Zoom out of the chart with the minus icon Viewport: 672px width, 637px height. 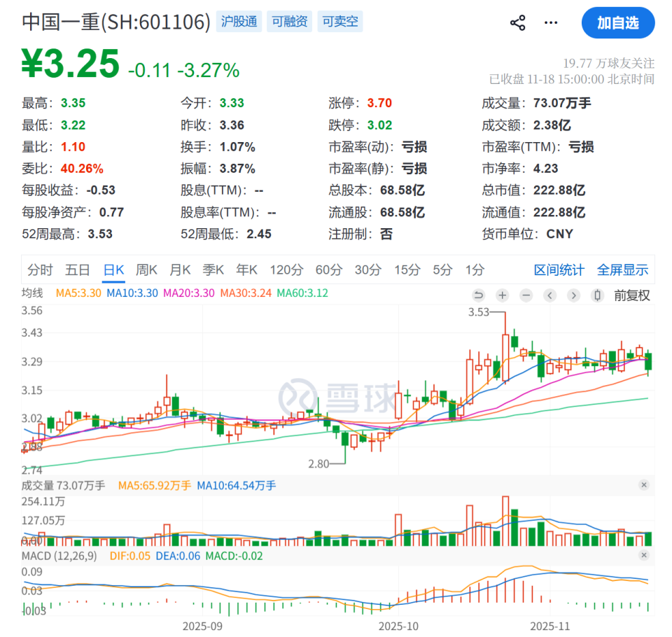(x=526, y=295)
